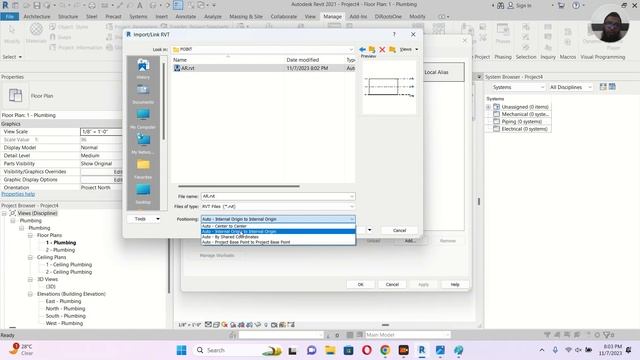Screen dimensions: 640x360
Task: Expand the Unassigned node in System Browser
Action: (x=488, y=107)
